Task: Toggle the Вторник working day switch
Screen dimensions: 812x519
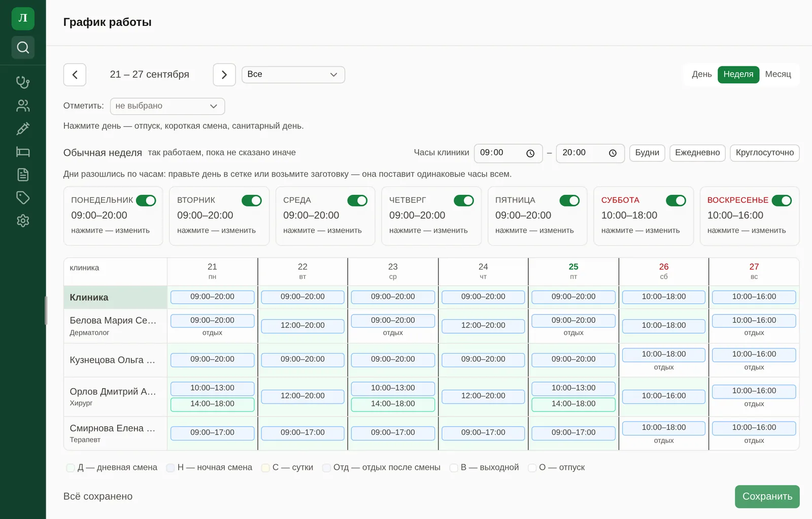Action: 252,200
